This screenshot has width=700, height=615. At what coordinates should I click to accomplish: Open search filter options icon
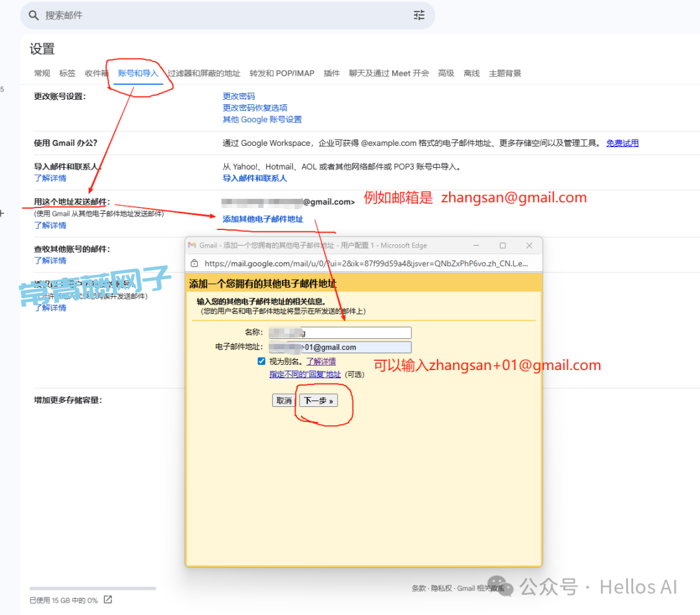tap(419, 15)
